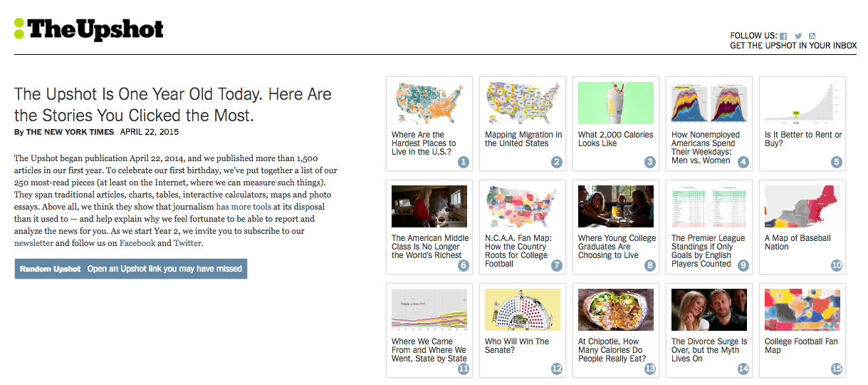Click the Twitter bird icon
The height and width of the screenshot is (385, 868).
coord(798,36)
